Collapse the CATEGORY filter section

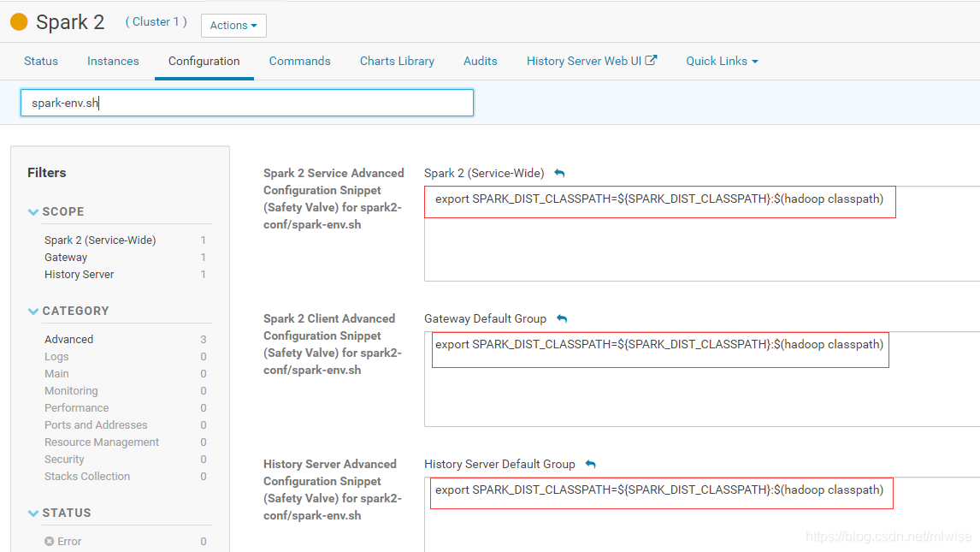pos(32,311)
